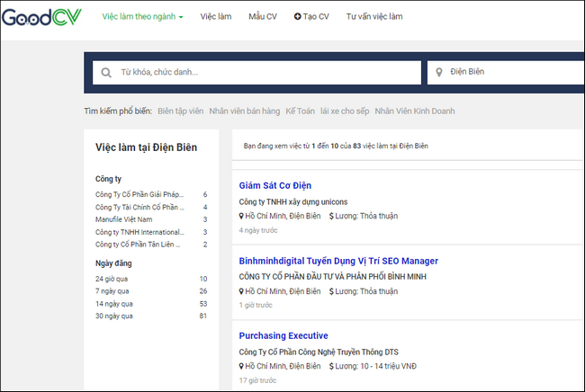
Task: Click location pin icon under Giám Sát Cơ Điện
Action: 241,216
